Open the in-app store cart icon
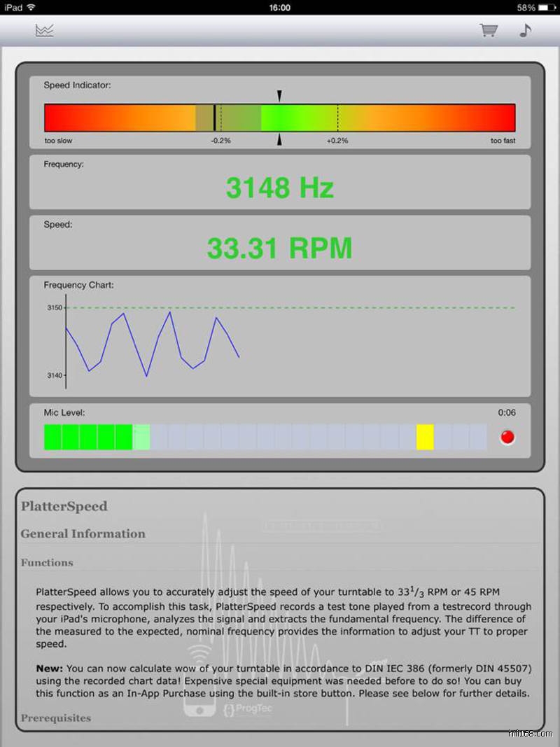This screenshot has height=747, width=560. point(488,30)
